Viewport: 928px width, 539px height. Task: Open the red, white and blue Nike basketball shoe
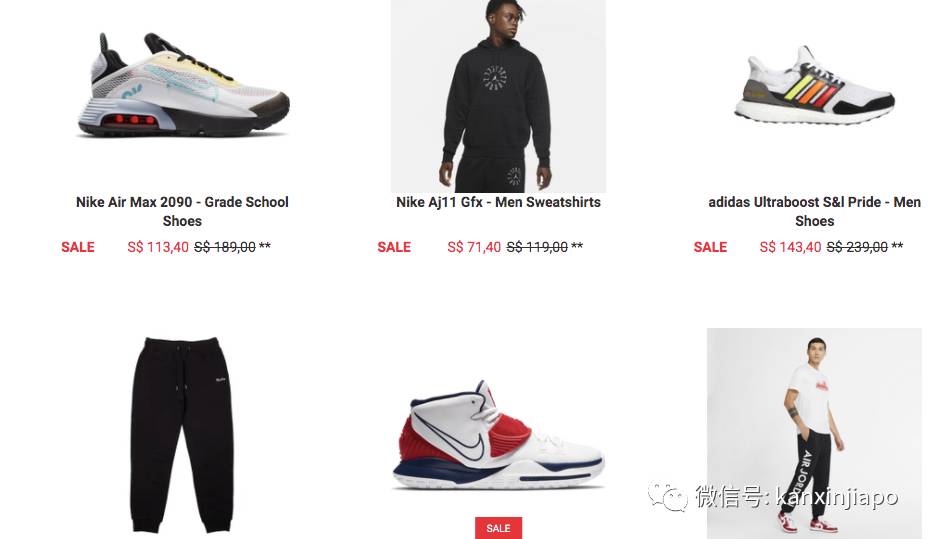click(x=498, y=435)
